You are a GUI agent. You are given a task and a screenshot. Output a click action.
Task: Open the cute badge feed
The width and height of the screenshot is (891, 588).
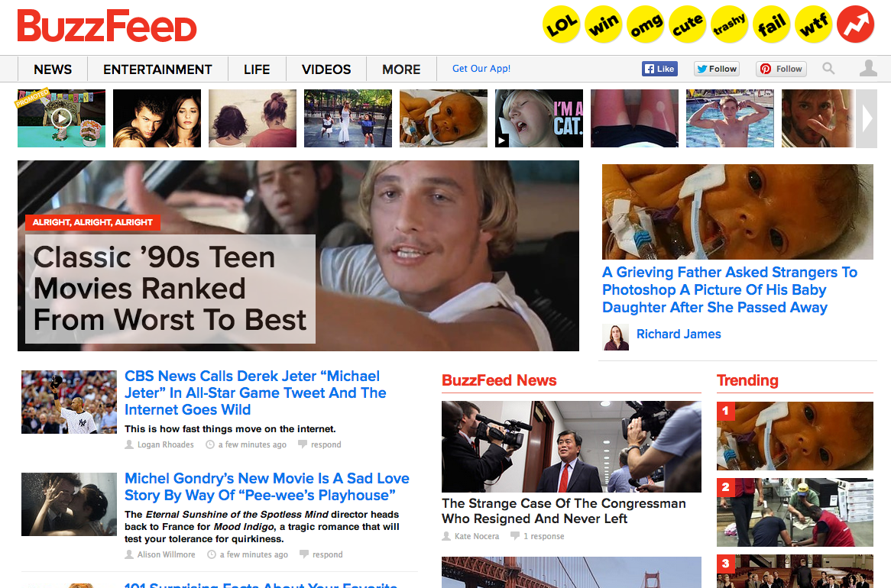click(688, 24)
